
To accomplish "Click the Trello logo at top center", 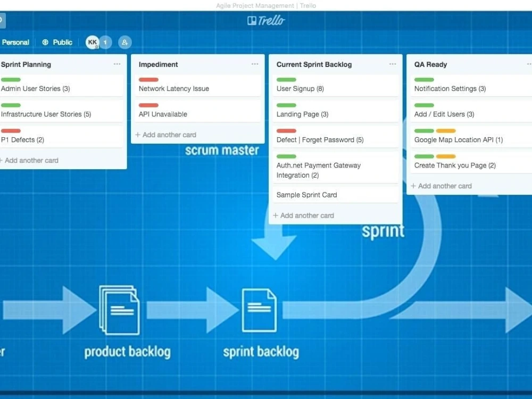I will pos(266,20).
